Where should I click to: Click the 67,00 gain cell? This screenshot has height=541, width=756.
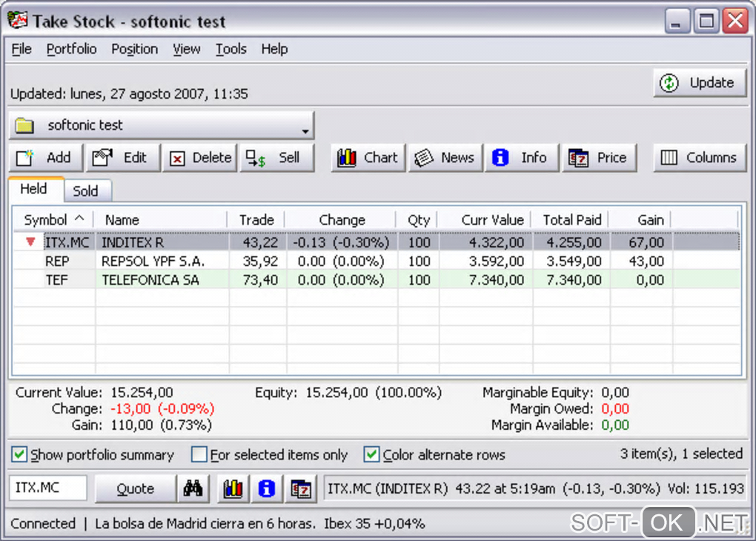tap(641, 242)
